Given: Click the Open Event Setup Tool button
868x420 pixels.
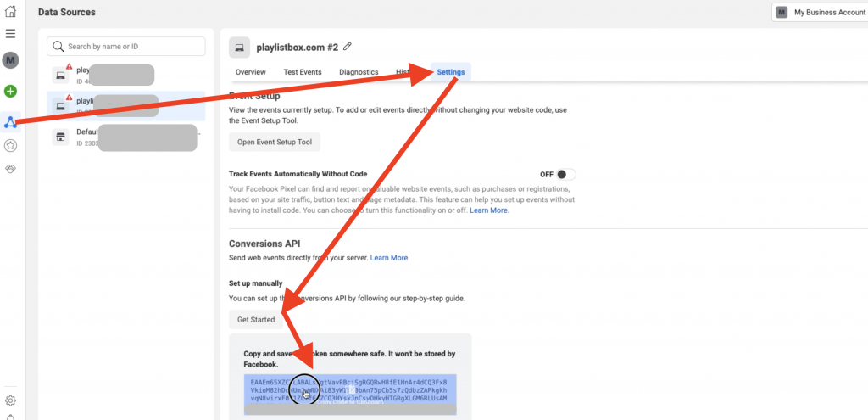Looking at the screenshot, I should pyautogui.click(x=275, y=142).
